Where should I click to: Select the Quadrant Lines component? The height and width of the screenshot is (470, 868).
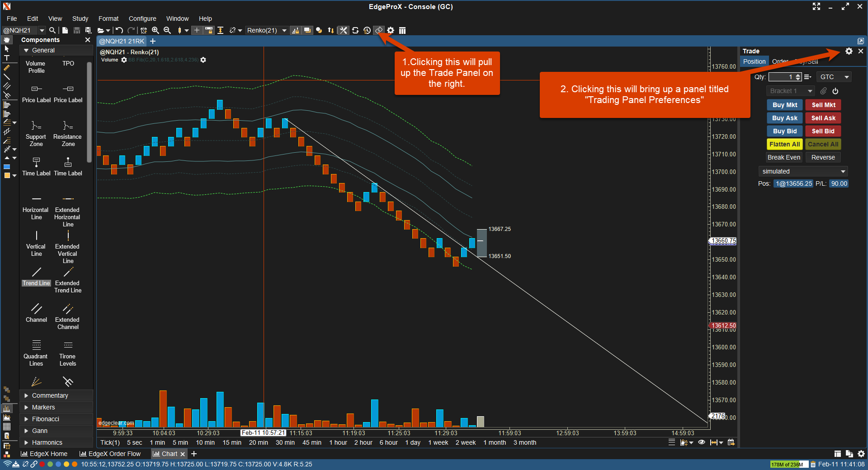36,353
